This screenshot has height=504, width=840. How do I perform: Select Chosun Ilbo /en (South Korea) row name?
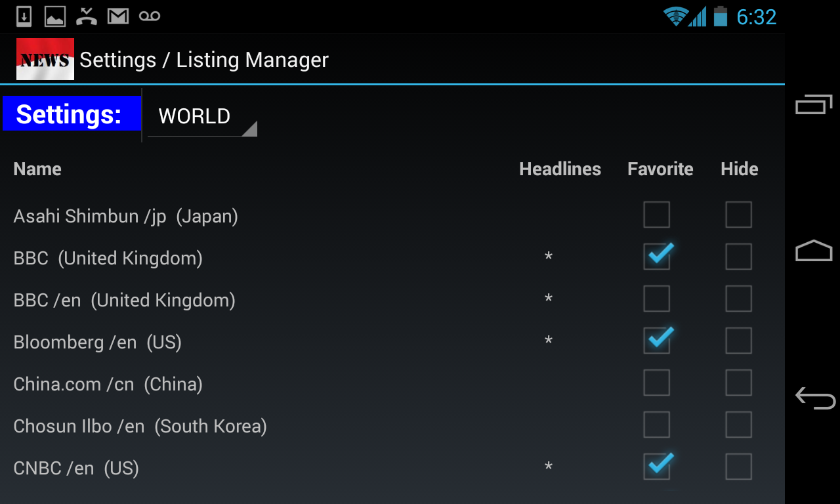click(x=140, y=427)
